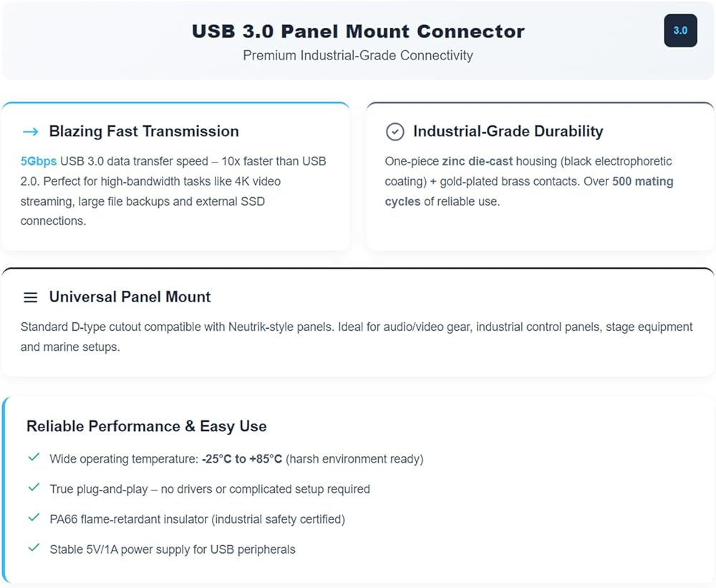Viewport: 716px width, 588px height.
Task: Click the blue 5Gbps highlighted text
Action: click(x=39, y=161)
